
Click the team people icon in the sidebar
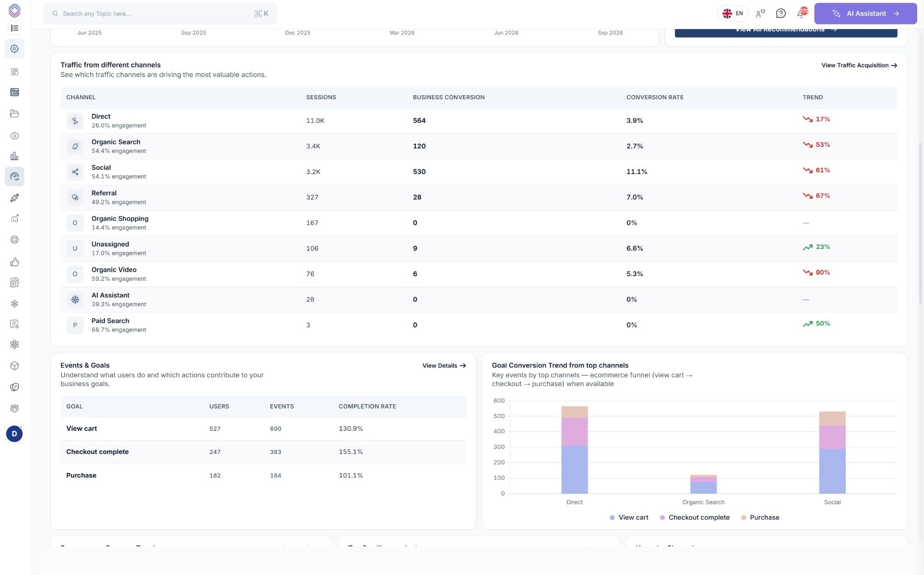(14, 408)
